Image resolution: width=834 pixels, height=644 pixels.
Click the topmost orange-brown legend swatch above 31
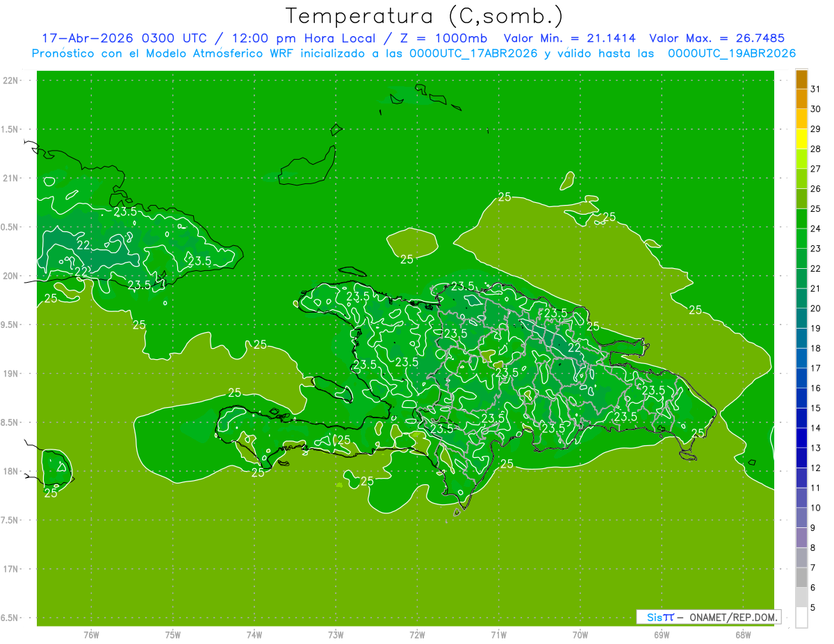pyautogui.click(x=801, y=80)
